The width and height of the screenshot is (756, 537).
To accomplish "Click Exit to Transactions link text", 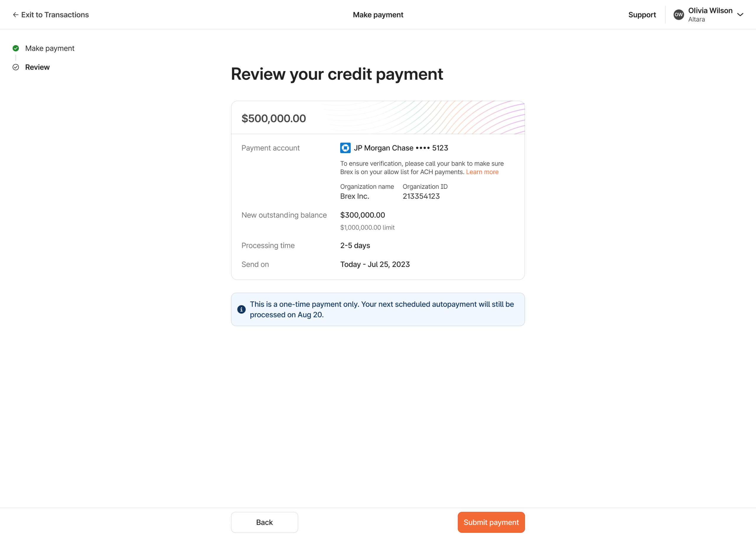I will tap(55, 15).
